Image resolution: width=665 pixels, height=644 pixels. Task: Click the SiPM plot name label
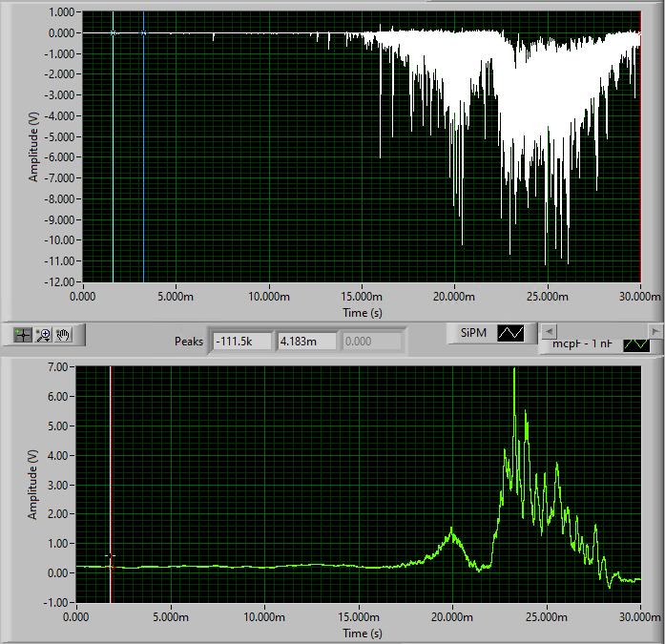pyautogui.click(x=473, y=333)
